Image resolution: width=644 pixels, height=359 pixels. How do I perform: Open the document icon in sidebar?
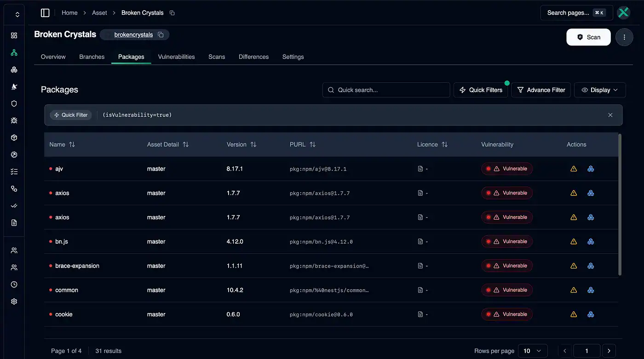click(14, 222)
